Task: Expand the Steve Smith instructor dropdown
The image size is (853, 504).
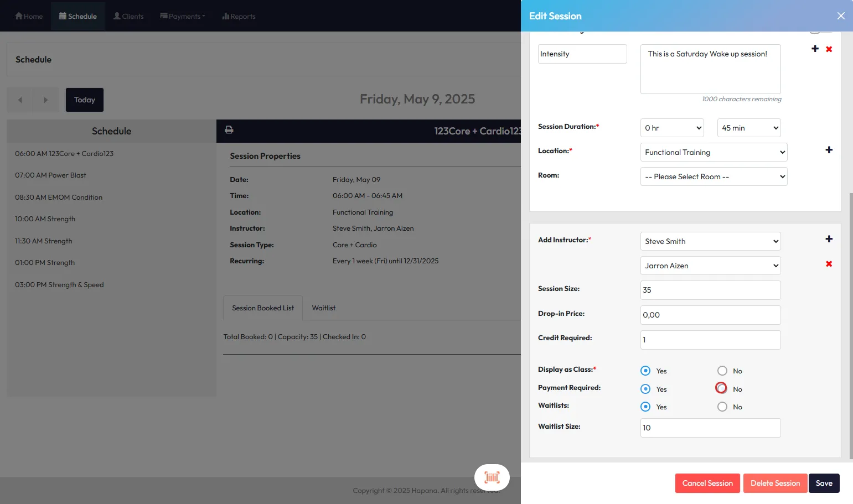Action: pos(710,241)
